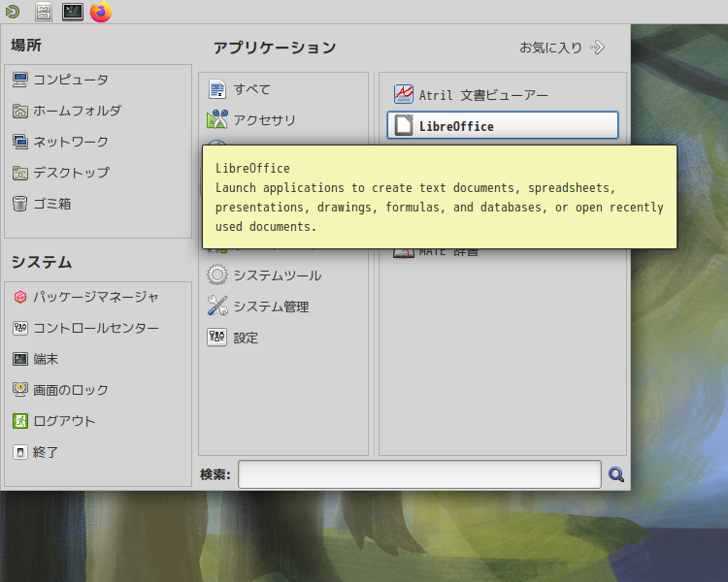Open ホームフォルダ from 場所 list
Image resolution: width=728 pixels, height=582 pixels.
point(77,111)
